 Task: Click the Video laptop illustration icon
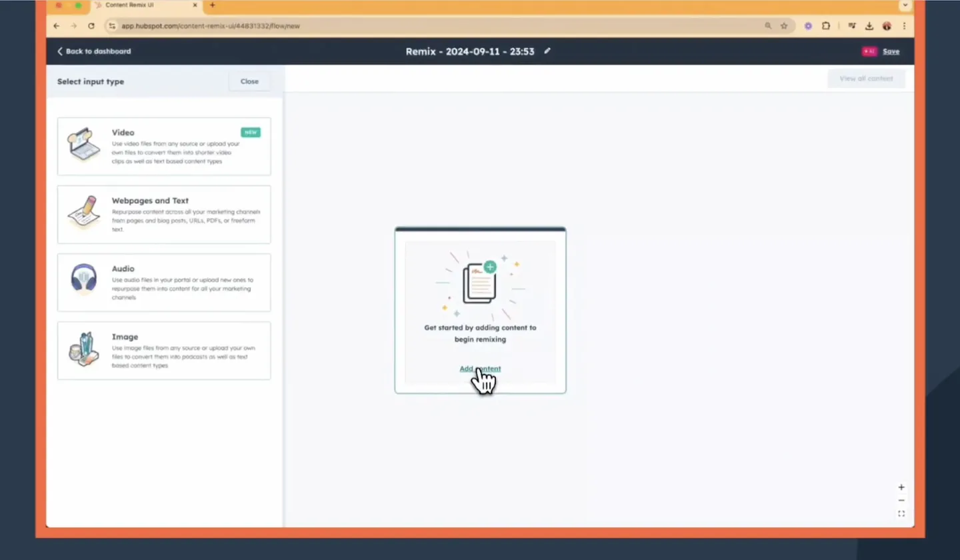(84, 144)
